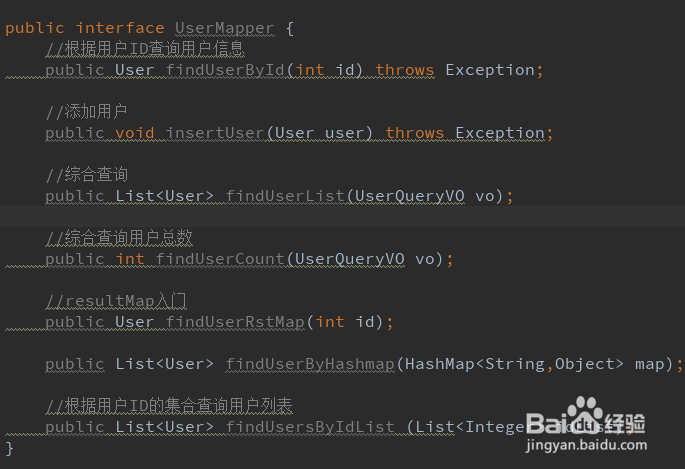Click the Baidu paw logo watermark
The width and height of the screenshot is (685, 469).
point(585,410)
